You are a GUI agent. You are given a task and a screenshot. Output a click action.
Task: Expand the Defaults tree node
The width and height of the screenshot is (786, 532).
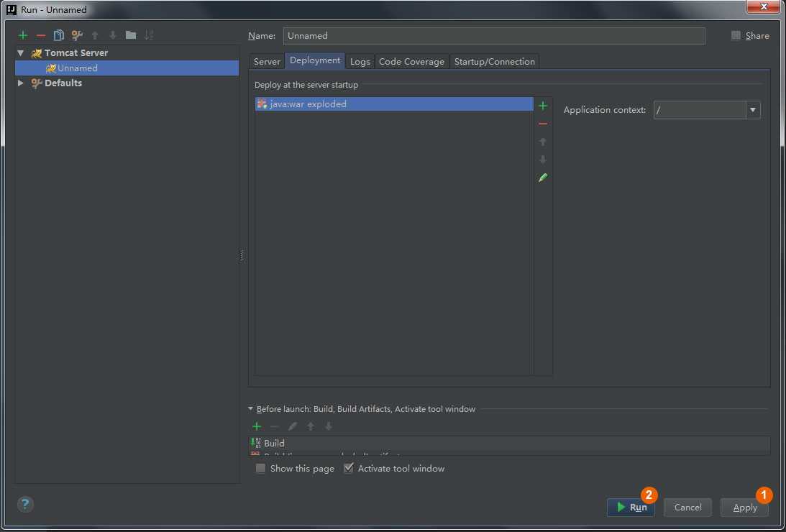tap(21, 83)
